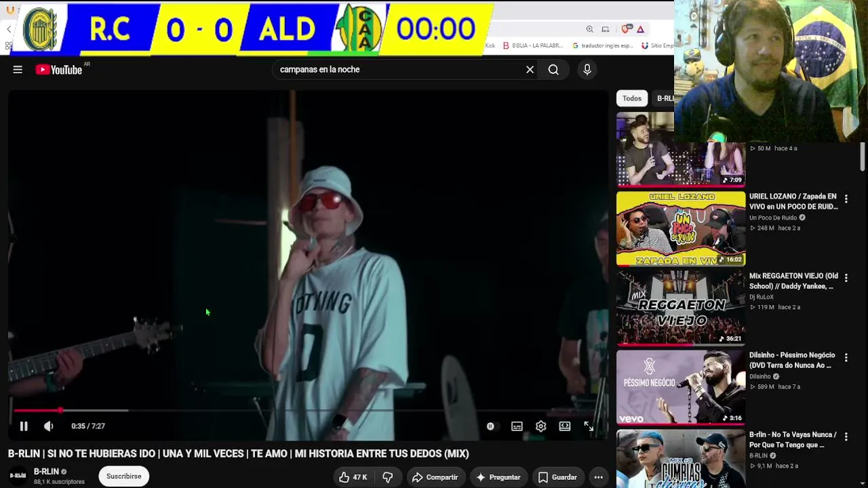Viewport: 868px width, 488px height.
Task: Open options menu for No Te Vayas Nunca
Action: (846, 436)
